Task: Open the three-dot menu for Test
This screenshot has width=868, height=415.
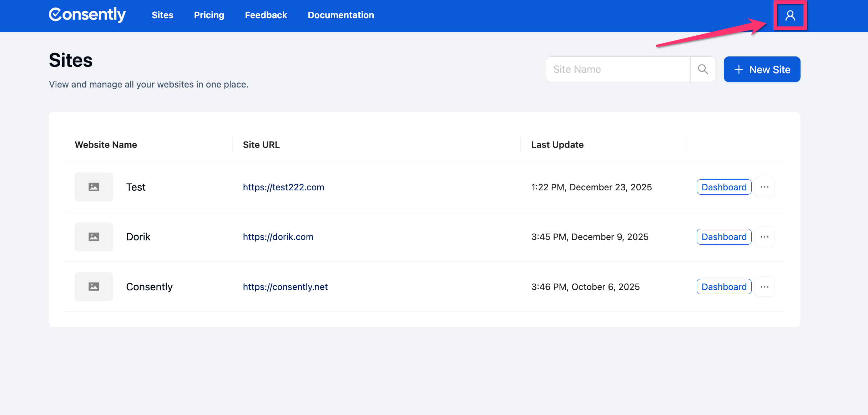Action: tap(764, 187)
